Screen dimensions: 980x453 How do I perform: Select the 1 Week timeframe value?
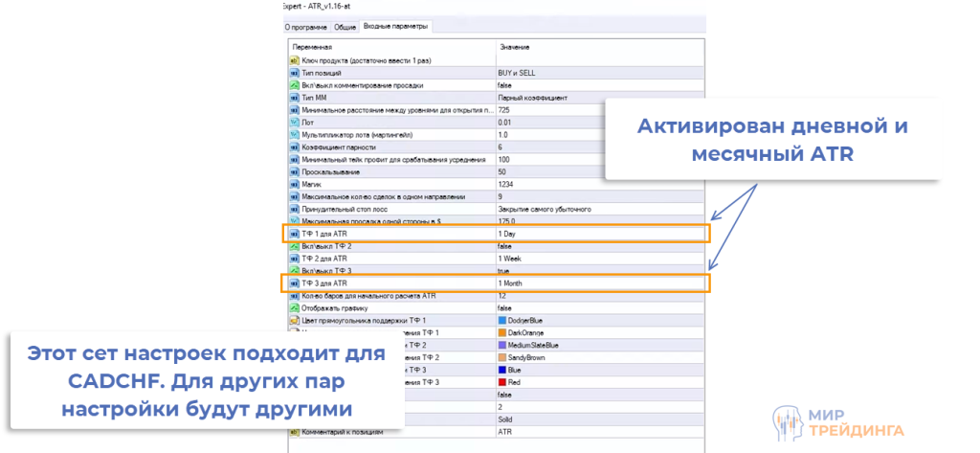coord(509,259)
